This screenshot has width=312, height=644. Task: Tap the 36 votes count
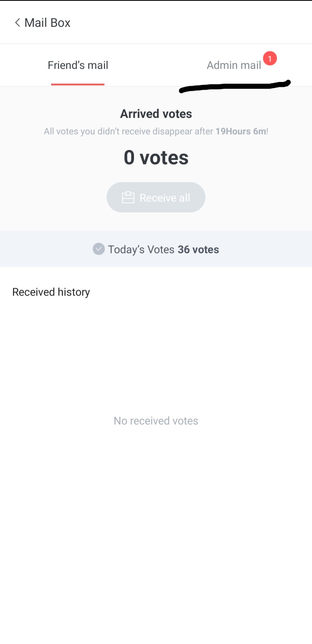point(198,250)
